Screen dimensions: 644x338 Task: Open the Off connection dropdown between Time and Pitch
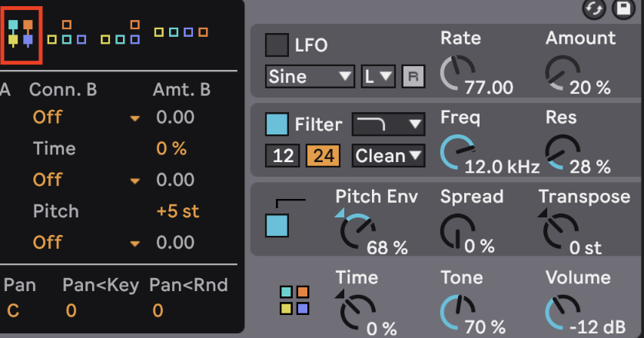pyautogui.click(x=86, y=180)
